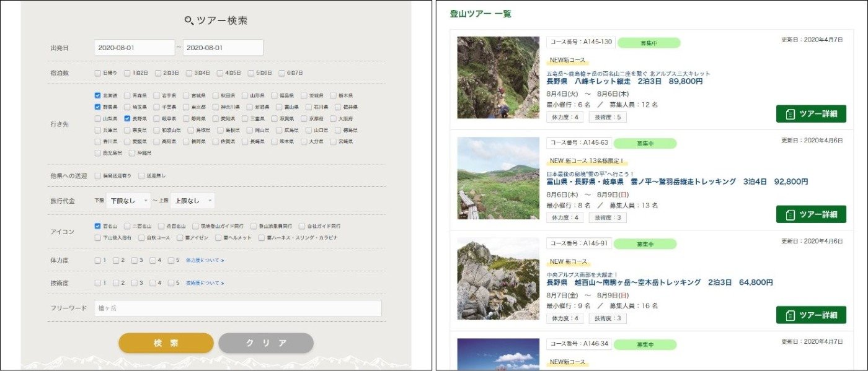Image resolution: width=868 pixels, height=371 pixels.
Task: Open the 体力度について link
Action: pyautogui.click(x=205, y=261)
